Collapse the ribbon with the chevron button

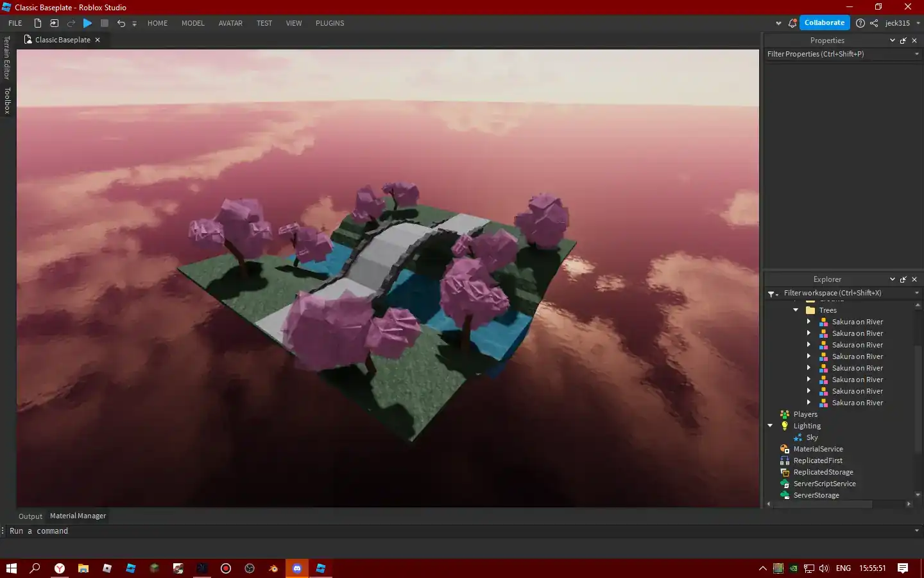[778, 23]
